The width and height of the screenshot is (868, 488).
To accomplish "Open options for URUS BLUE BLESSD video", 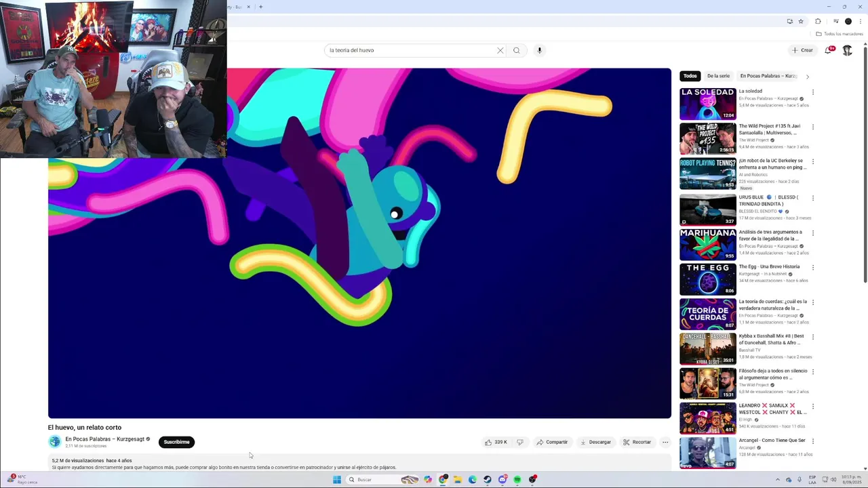I will tap(812, 198).
